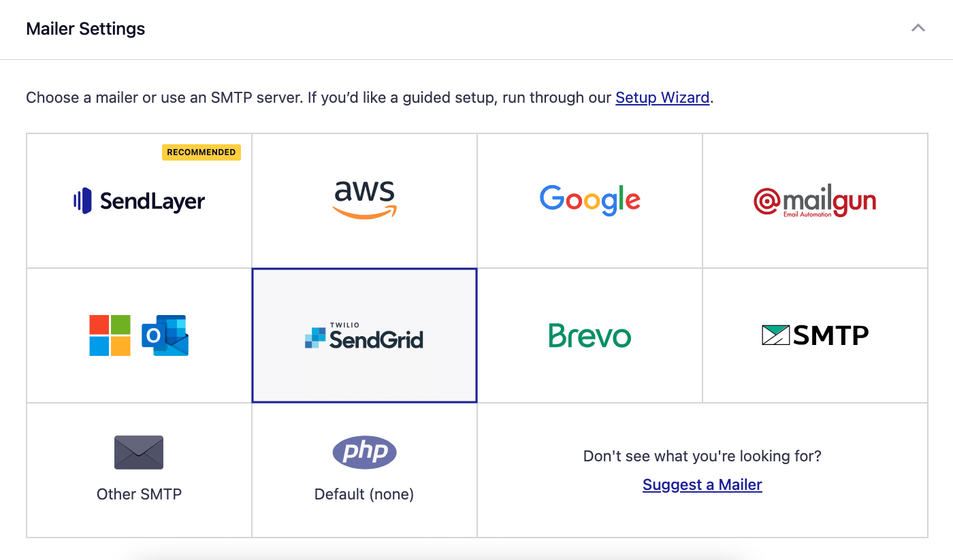Screen dimensions: 953x560
Task: Click the Suggest a Mailer link
Action: click(x=702, y=484)
